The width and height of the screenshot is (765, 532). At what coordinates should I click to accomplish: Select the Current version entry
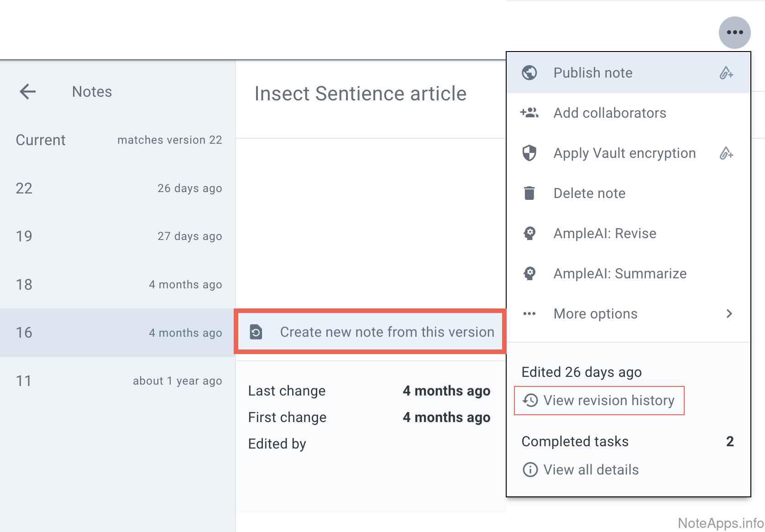(118, 140)
